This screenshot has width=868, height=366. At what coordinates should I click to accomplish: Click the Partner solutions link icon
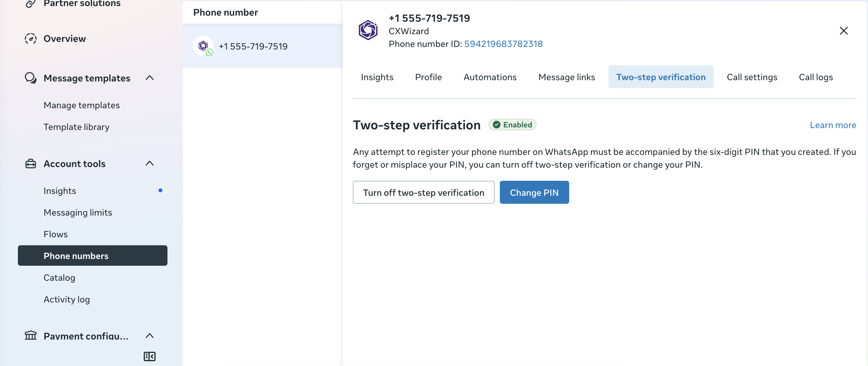pos(31,4)
